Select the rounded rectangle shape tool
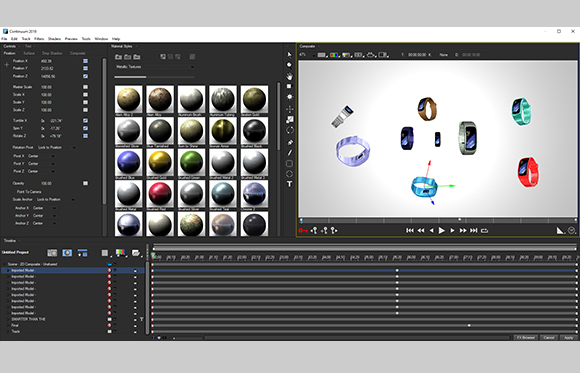The image size is (580, 373). click(289, 163)
